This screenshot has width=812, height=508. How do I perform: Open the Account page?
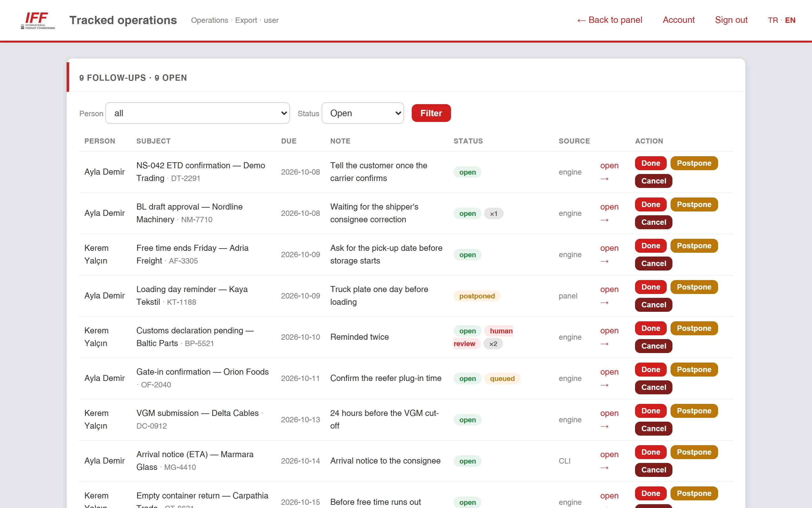point(678,20)
